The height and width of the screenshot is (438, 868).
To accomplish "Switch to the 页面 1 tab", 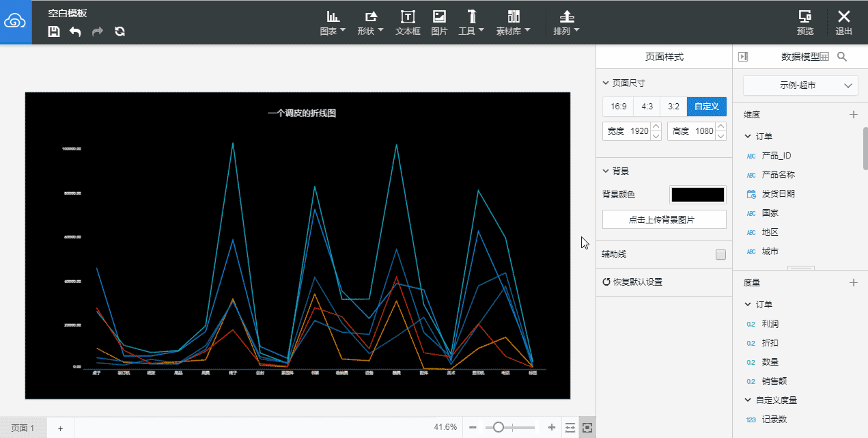I will pyautogui.click(x=23, y=428).
